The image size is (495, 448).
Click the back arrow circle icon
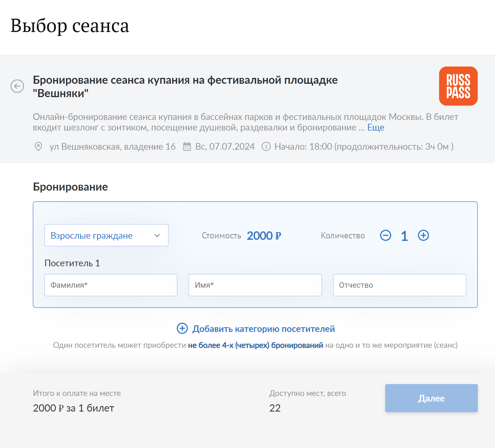coord(17,86)
